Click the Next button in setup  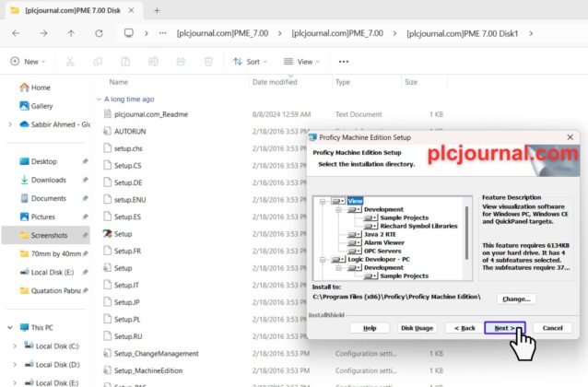(504, 328)
